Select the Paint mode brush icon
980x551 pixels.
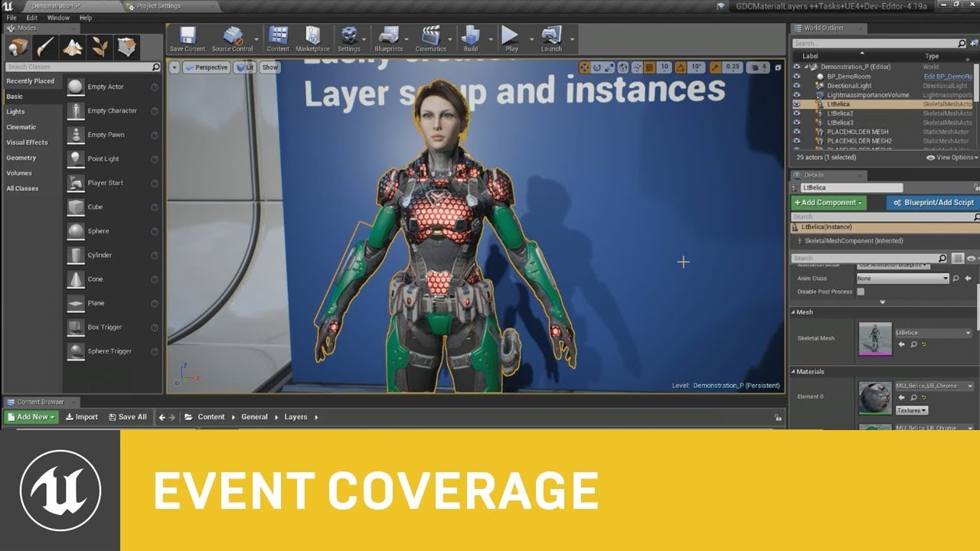pyautogui.click(x=45, y=47)
